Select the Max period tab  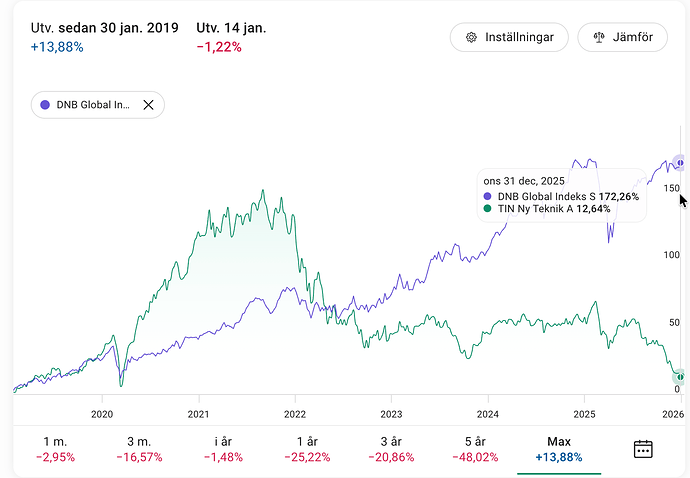point(559,449)
